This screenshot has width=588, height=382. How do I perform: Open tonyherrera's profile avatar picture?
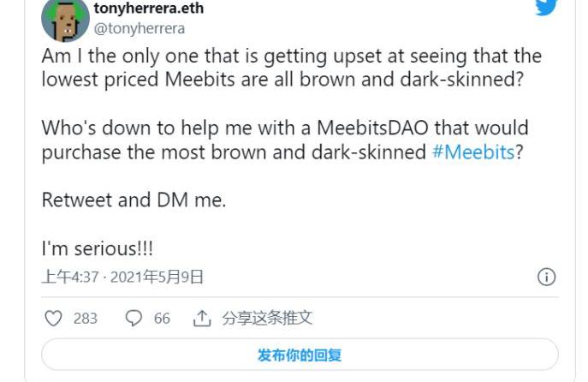[x=65, y=21]
